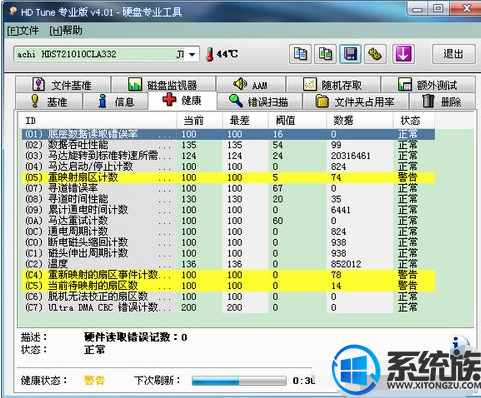Open the [H]帮助 menu
This screenshot has width=481, height=398.
pos(66,31)
